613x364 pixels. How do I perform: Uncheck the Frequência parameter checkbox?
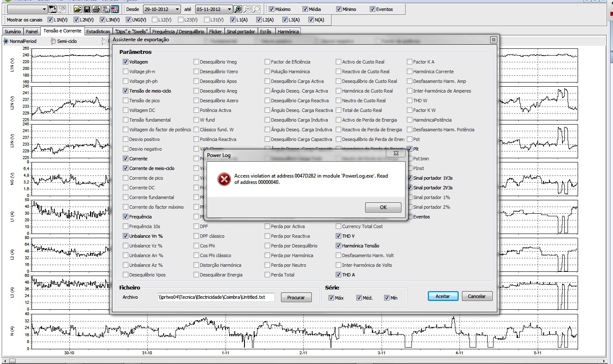click(125, 217)
